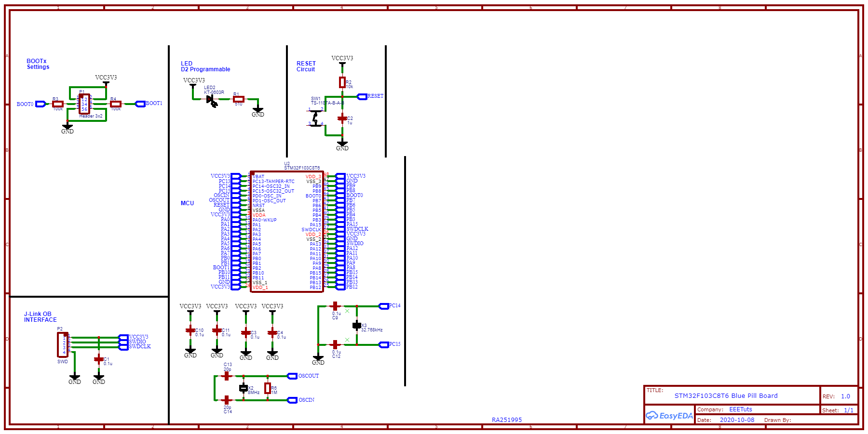Click the REV value "1.0"
This screenshot has width=868, height=434.
[x=845, y=396]
